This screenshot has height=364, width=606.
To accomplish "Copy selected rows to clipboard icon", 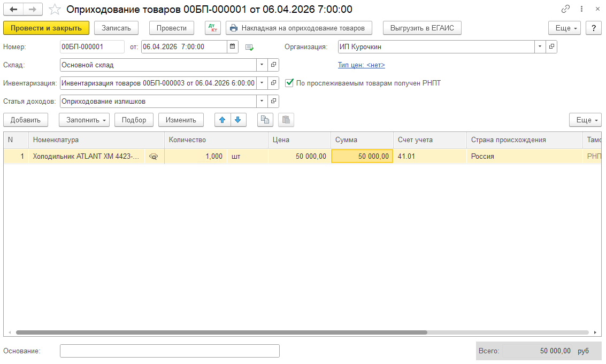I will click(265, 120).
